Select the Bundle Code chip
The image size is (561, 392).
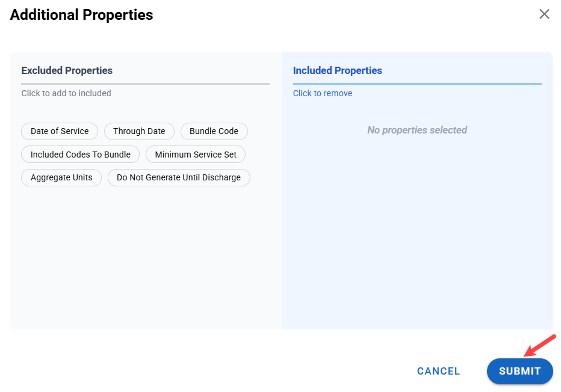point(214,131)
